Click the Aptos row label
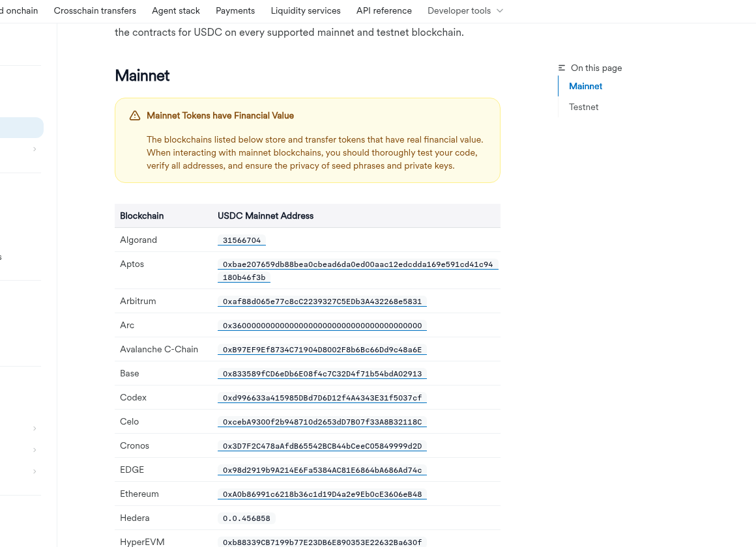This screenshot has width=756, height=547. [132, 264]
